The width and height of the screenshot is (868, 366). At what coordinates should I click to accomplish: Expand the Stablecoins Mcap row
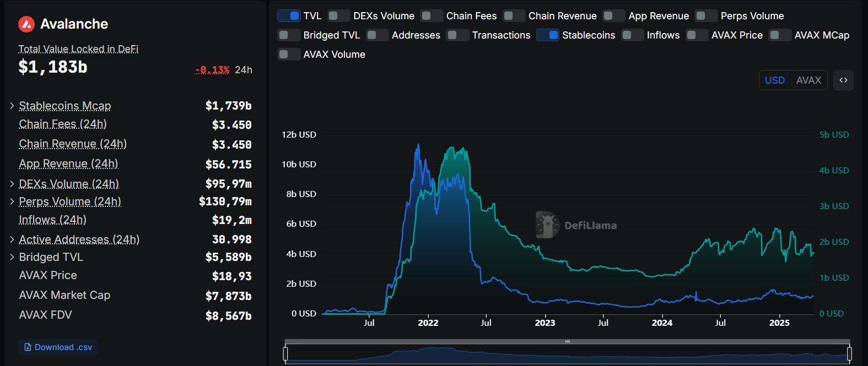pyautogui.click(x=12, y=106)
